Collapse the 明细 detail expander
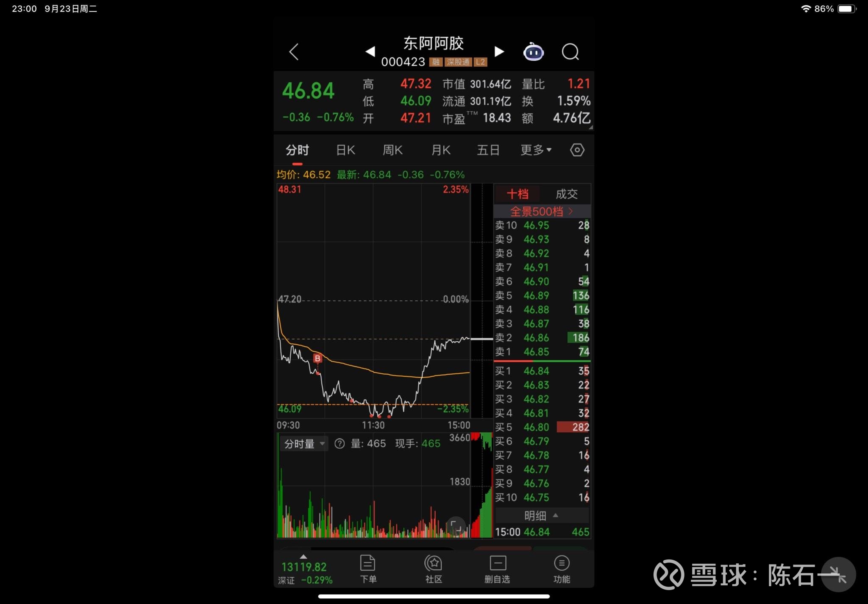This screenshot has width=868, height=604. 542,516
